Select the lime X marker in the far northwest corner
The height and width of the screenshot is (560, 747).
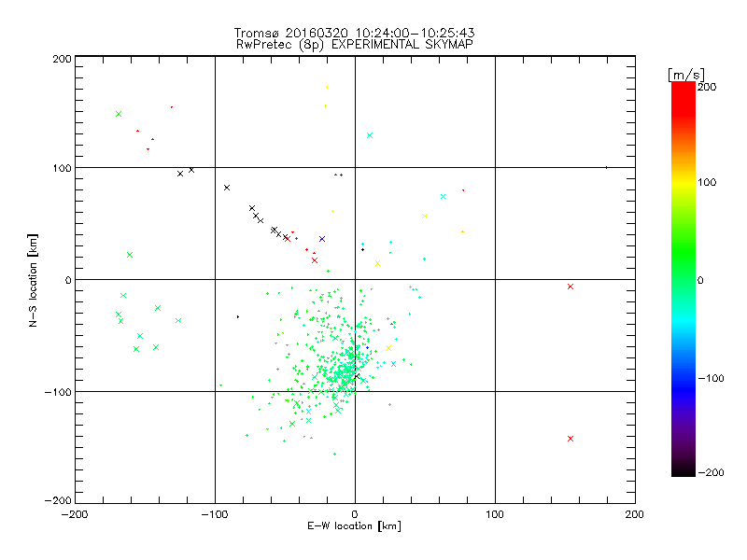[x=119, y=114]
